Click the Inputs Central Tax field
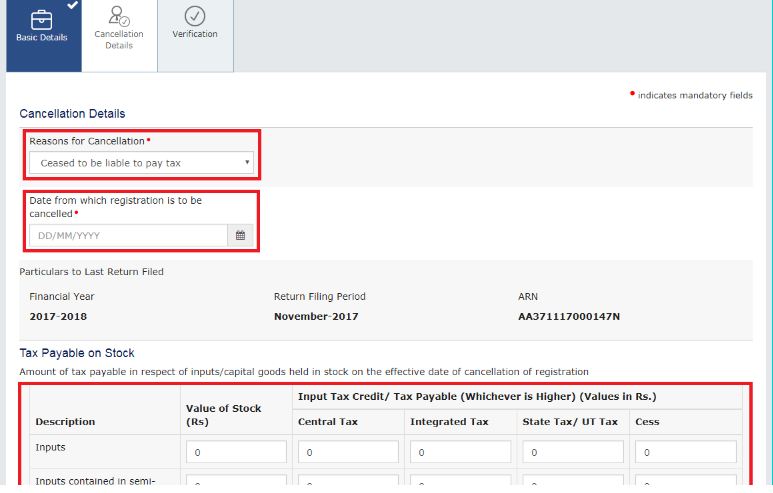 click(348, 453)
